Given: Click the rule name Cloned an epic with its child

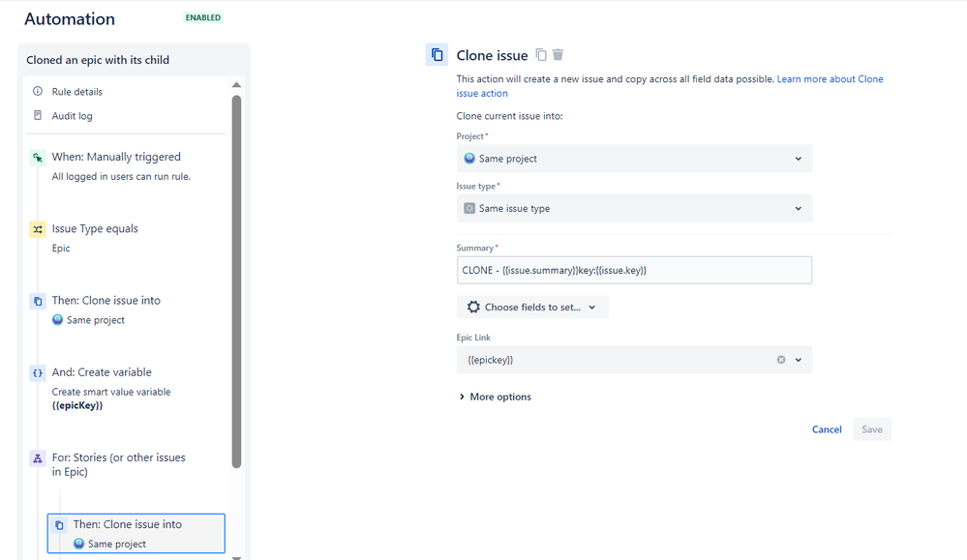Looking at the screenshot, I should click(98, 60).
